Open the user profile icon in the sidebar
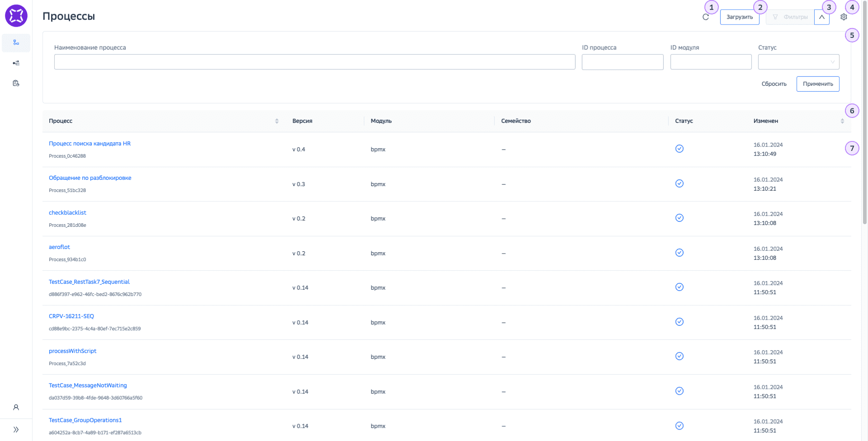This screenshot has width=868, height=441. pyautogui.click(x=16, y=408)
